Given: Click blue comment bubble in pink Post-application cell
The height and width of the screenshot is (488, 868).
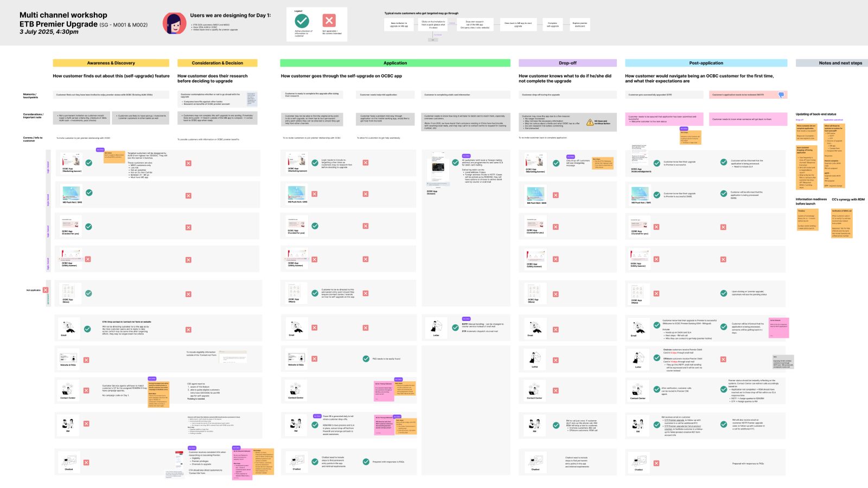Looking at the screenshot, I should coord(781,95).
